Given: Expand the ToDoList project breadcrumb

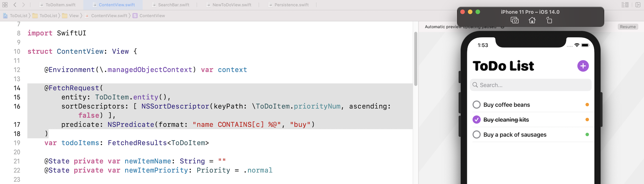Looking at the screenshot, I should (15, 16).
